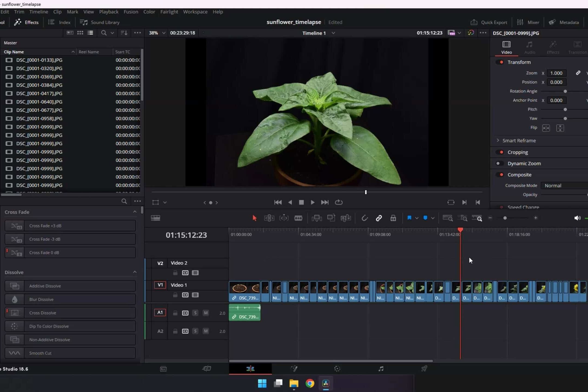This screenshot has width=588, height=392.
Task: Open the marker color dropdown arrow
Action: click(433, 218)
